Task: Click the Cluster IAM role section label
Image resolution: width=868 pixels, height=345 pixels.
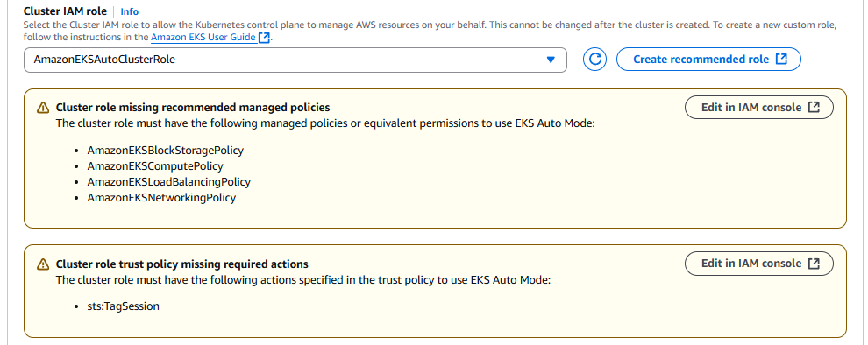Action: pos(66,11)
